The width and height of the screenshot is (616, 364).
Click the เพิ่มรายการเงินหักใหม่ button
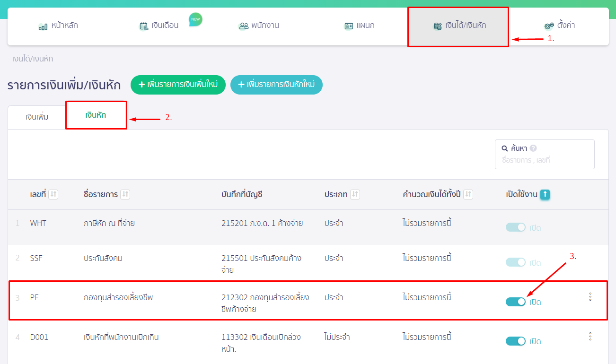[276, 85]
